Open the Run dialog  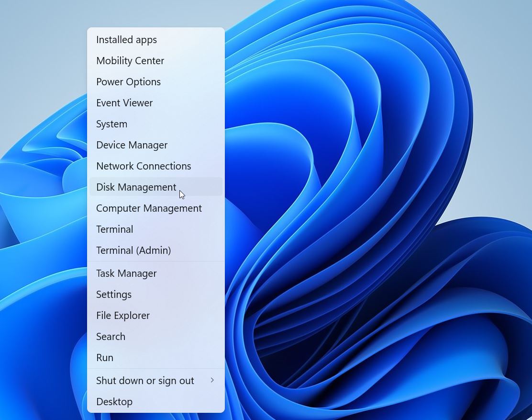tap(156, 358)
